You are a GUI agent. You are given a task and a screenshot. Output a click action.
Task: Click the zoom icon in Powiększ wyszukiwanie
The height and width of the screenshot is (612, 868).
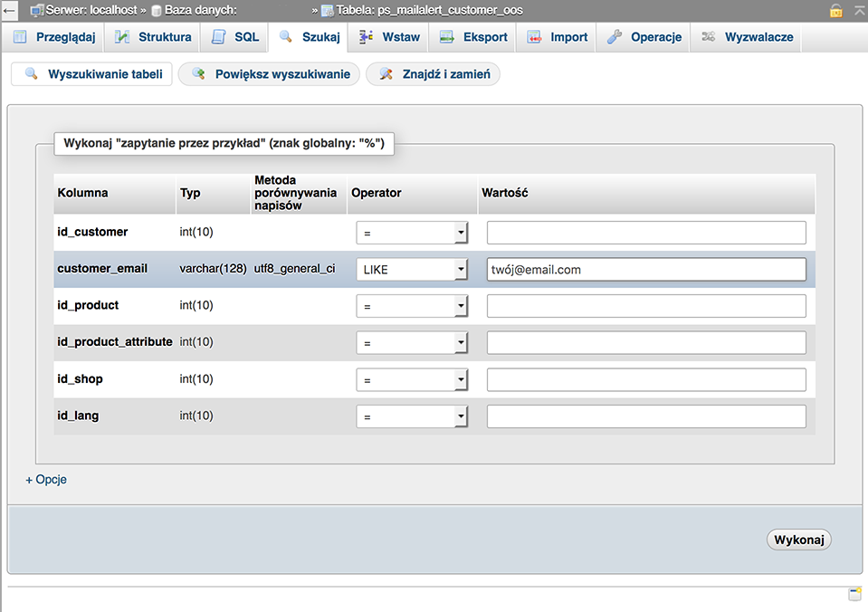click(199, 73)
